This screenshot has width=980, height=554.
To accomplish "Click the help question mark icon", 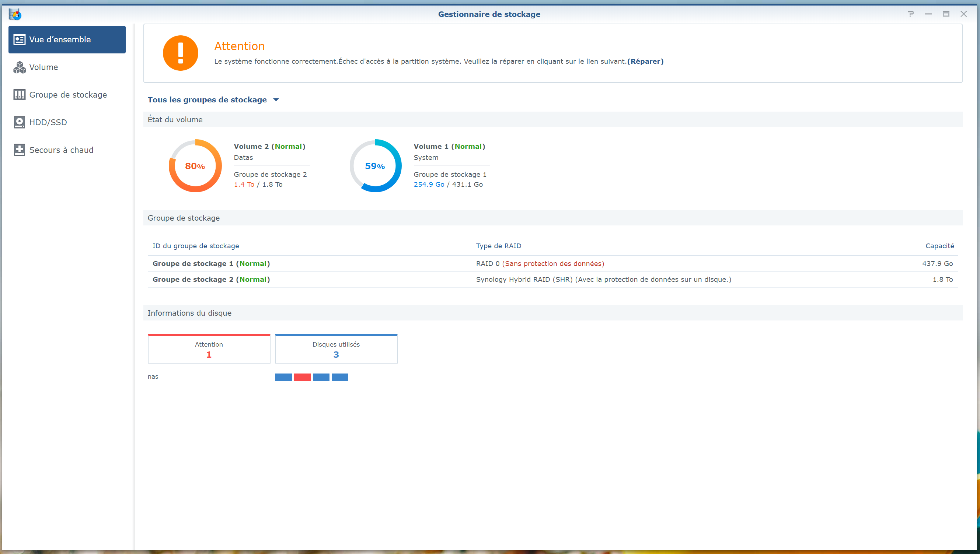I will 910,14.
